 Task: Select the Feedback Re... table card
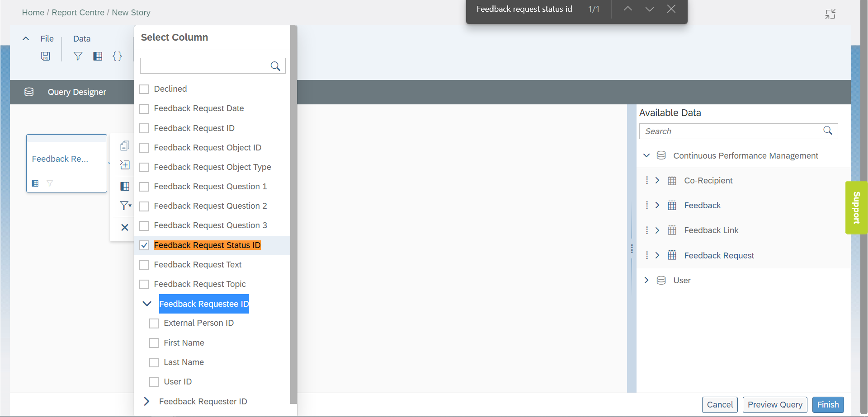66,163
